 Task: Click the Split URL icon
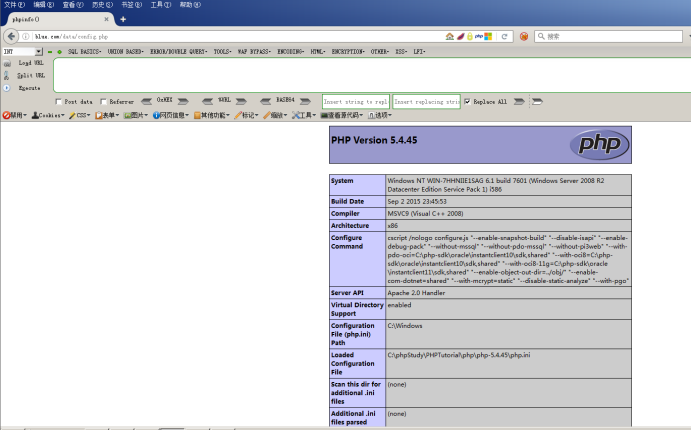coord(7,75)
